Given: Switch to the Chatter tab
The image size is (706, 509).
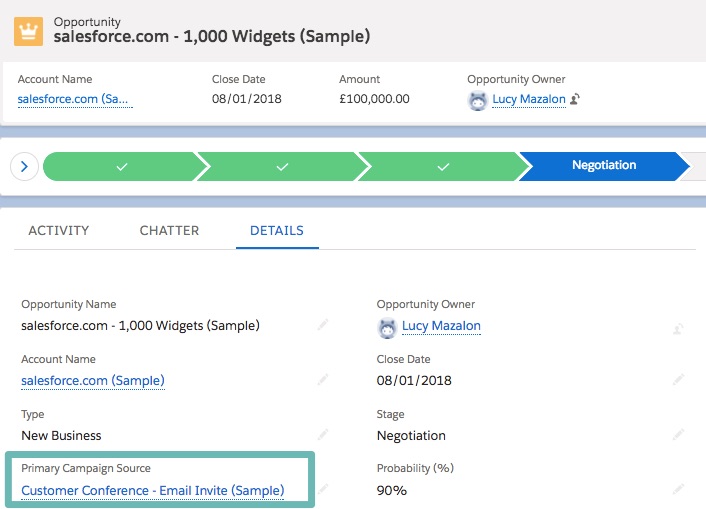Looking at the screenshot, I should click(x=169, y=231).
